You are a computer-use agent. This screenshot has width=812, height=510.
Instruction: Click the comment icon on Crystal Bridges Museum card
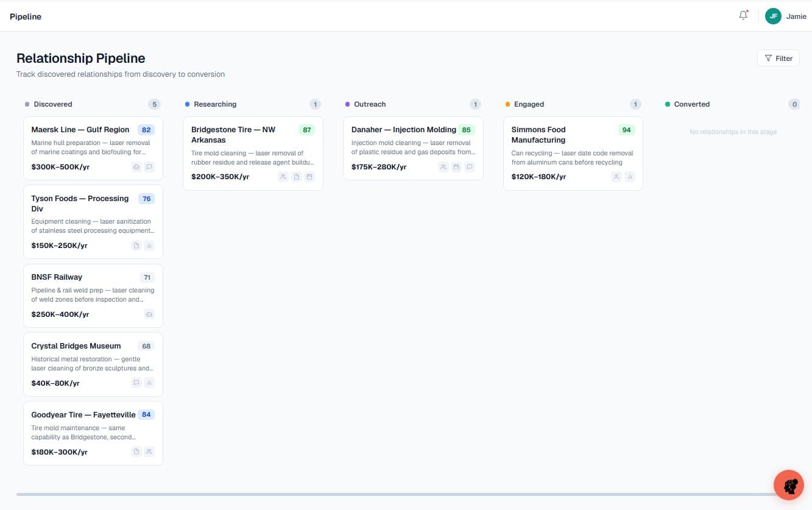[x=136, y=383]
